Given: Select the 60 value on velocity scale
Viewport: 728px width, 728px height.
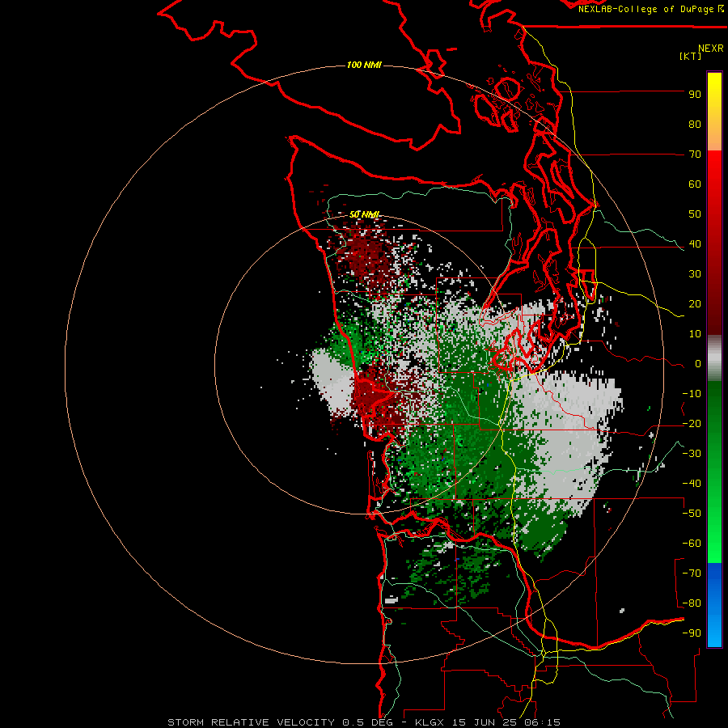Looking at the screenshot, I should (x=695, y=184).
